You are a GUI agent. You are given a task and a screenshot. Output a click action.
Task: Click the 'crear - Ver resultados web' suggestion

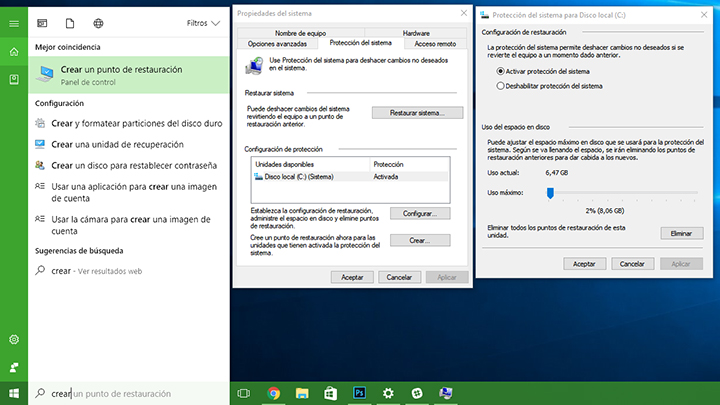[x=129, y=271]
